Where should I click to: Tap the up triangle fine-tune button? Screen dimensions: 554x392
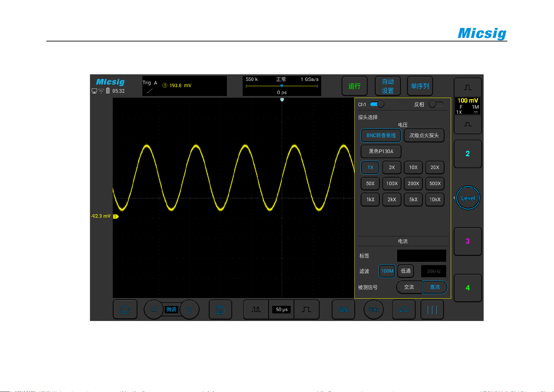154,309
